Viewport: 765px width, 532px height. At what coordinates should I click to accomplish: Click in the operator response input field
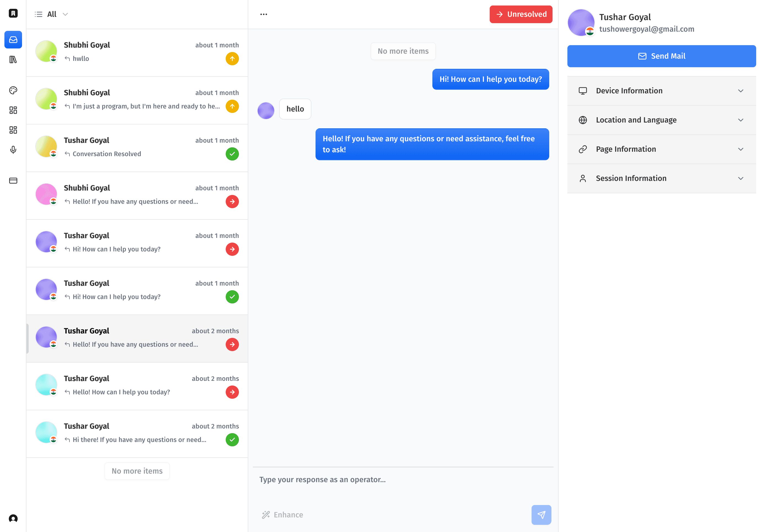(367, 479)
